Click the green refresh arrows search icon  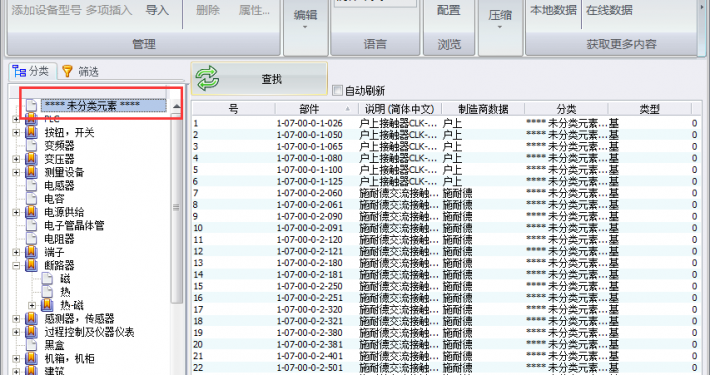tap(207, 79)
